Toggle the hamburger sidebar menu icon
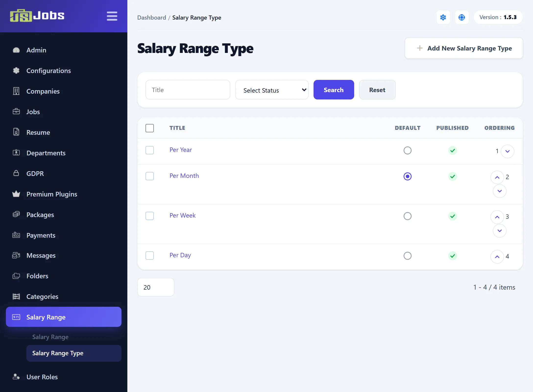This screenshot has height=392, width=533. (112, 16)
